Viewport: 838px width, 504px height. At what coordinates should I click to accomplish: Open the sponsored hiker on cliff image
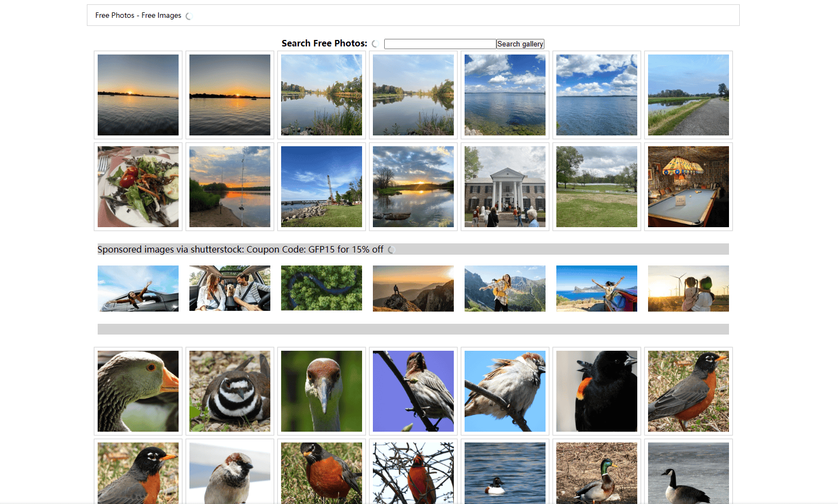413,288
